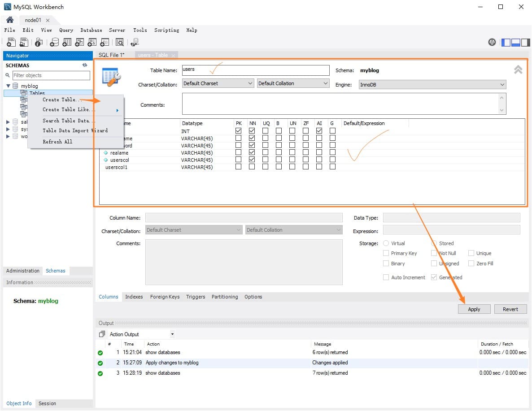The width and height of the screenshot is (532, 411).
Task: Click the Apply button
Action: click(474, 309)
